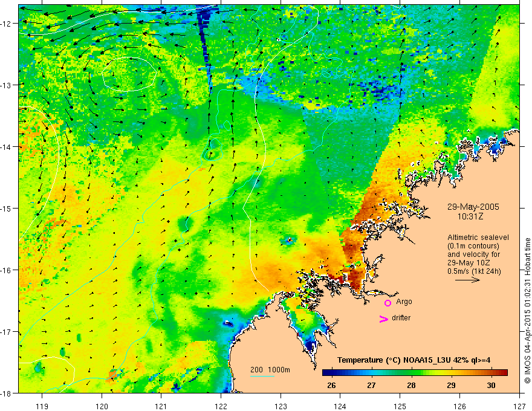Screen dimensions: 532x411
Task: Click longitude axis label 121
Action: (161, 406)
